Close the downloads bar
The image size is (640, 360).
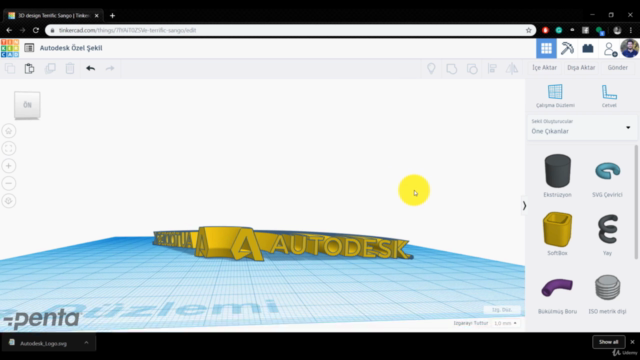click(x=632, y=342)
